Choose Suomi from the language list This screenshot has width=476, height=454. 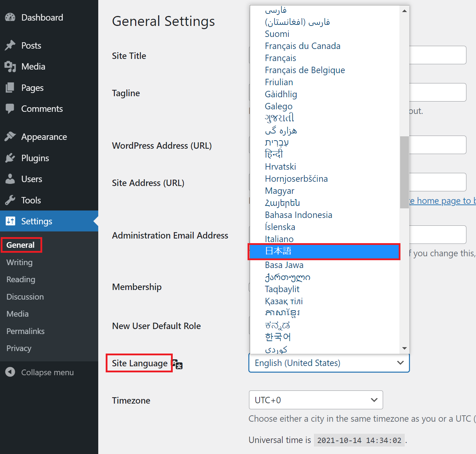pyautogui.click(x=325, y=34)
